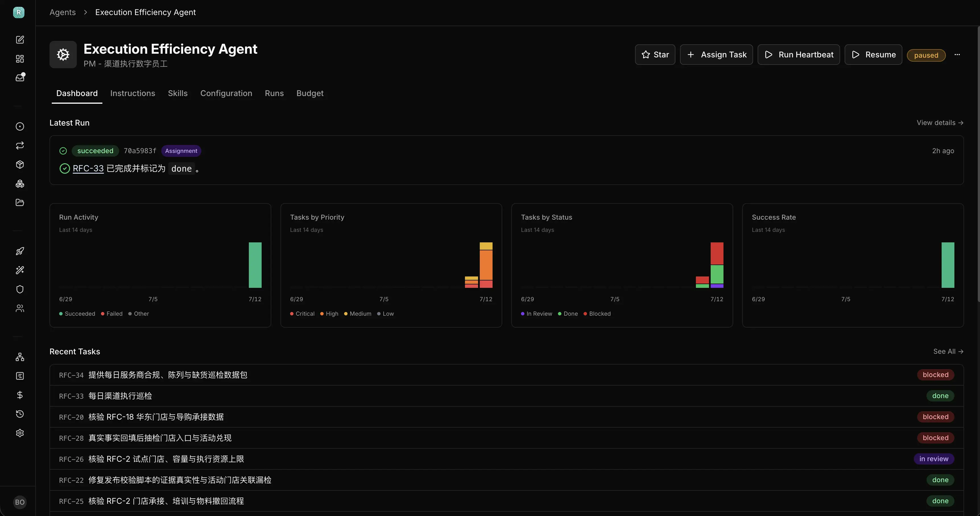
Task: Click the BO user avatar
Action: [20, 502]
